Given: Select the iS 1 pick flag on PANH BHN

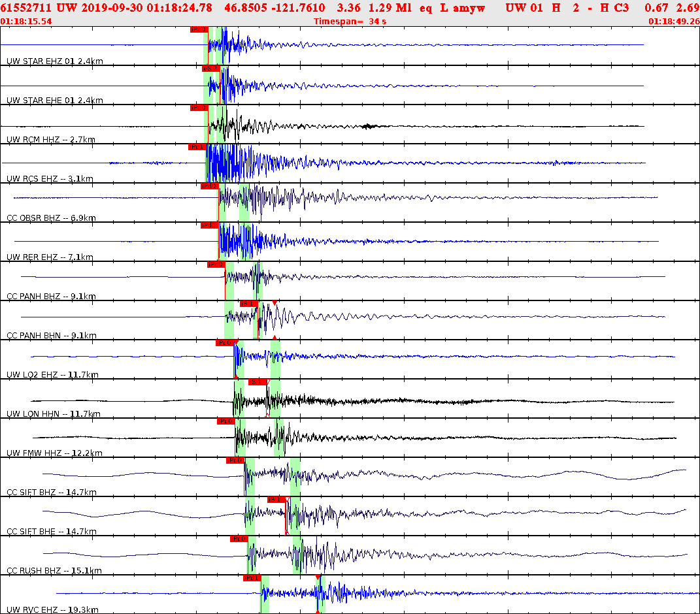Looking at the screenshot, I should 247,303.
